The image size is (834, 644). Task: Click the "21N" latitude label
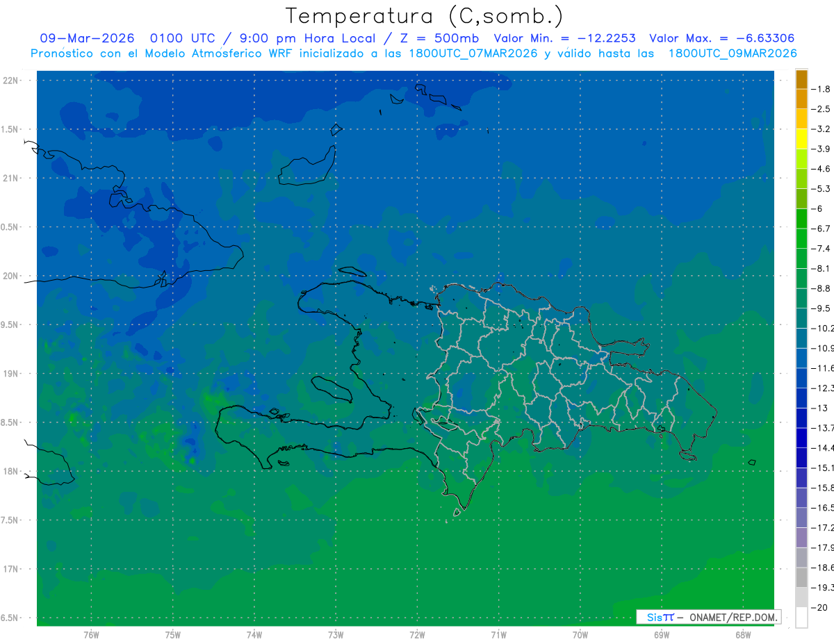(x=10, y=179)
